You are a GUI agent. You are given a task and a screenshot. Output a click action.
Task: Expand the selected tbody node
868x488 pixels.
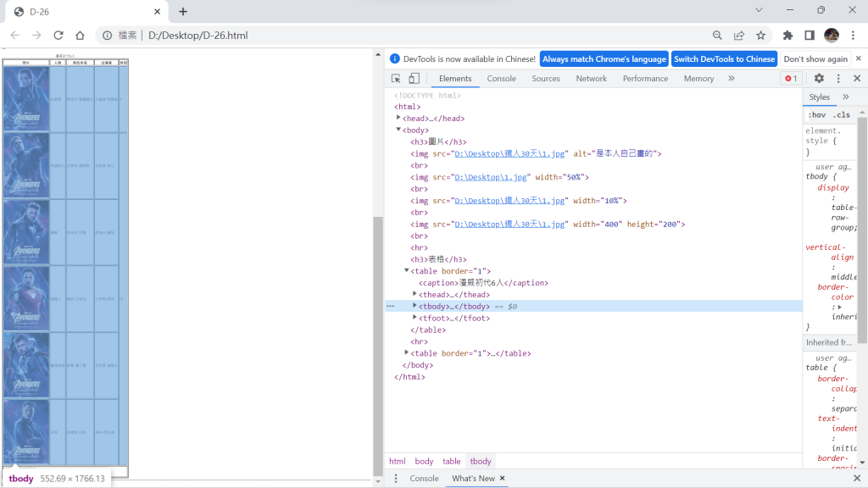click(x=415, y=305)
